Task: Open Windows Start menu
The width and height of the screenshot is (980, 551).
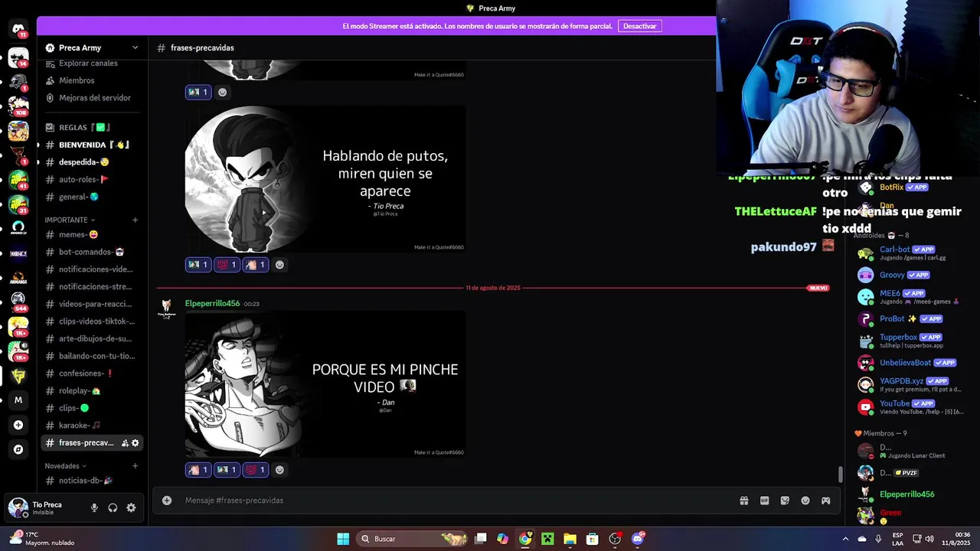Action: point(343,539)
